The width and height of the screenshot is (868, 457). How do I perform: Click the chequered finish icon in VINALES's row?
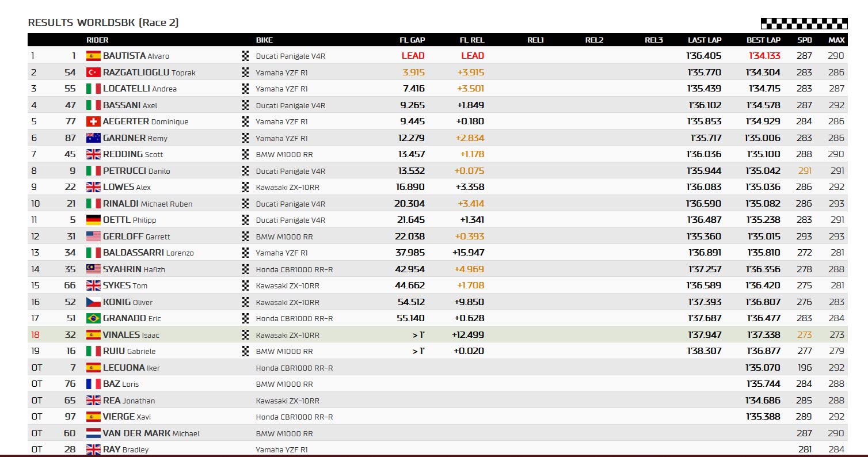[x=246, y=334]
